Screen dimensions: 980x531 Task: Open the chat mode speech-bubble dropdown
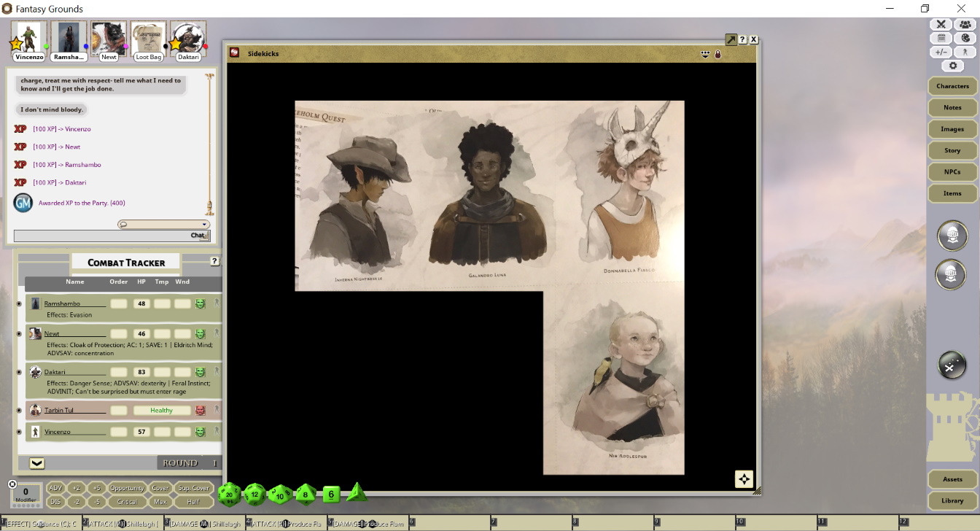[x=163, y=225]
